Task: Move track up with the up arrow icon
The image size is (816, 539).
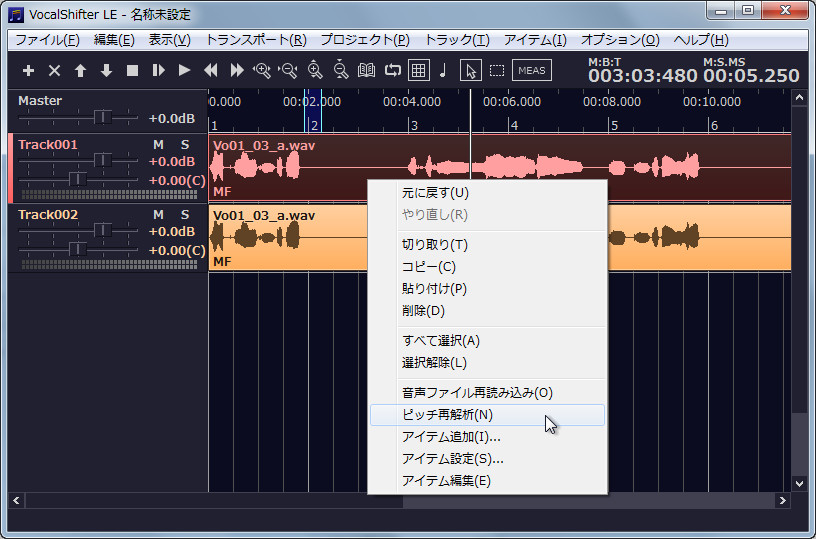Action: tap(80, 70)
